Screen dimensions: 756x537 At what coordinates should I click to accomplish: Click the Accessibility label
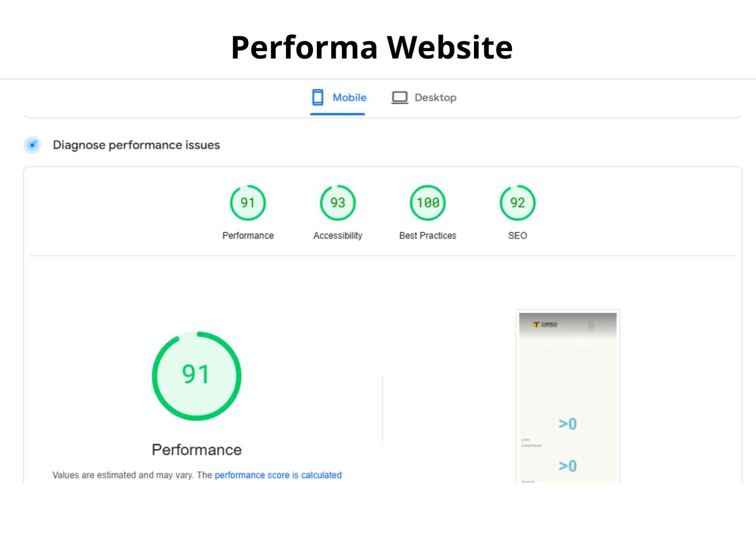[x=338, y=236]
